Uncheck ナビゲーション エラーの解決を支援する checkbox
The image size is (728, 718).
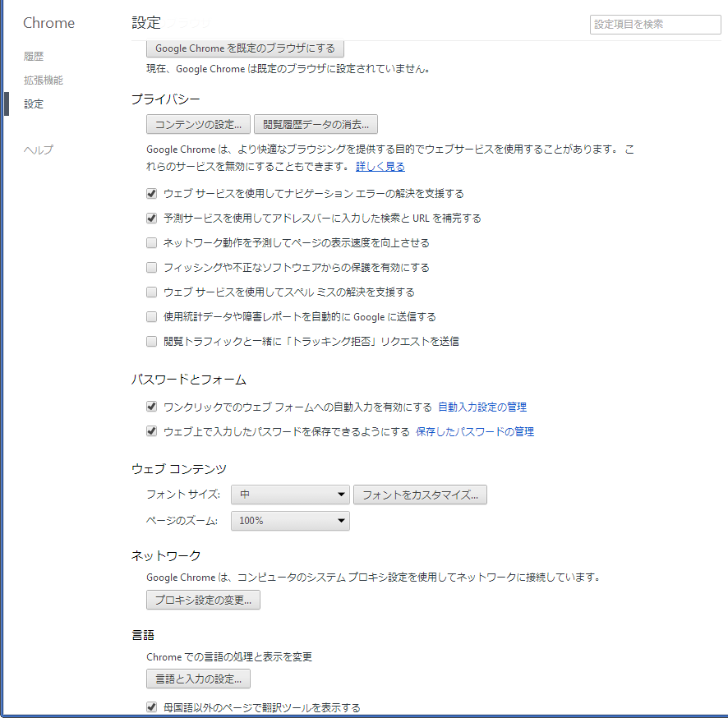[151, 194]
